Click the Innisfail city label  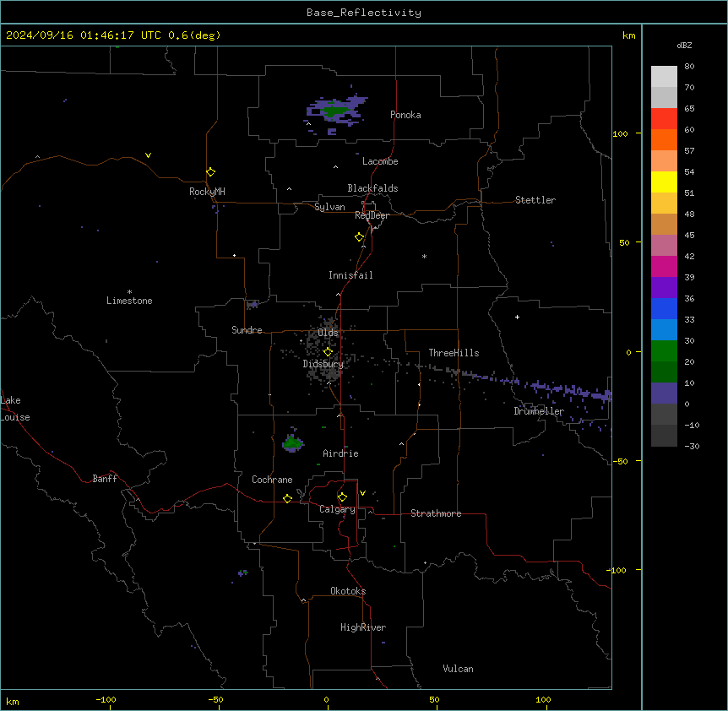[x=350, y=275]
